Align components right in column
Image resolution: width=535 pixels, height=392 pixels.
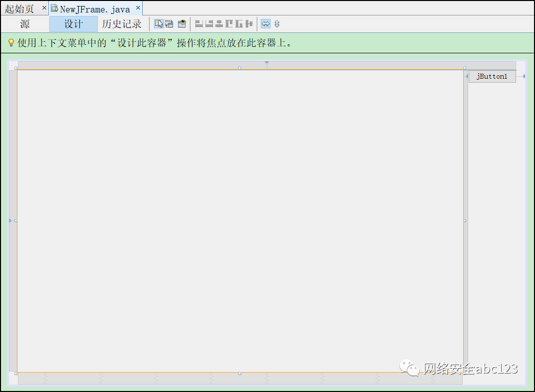click(x=209, y=23)
